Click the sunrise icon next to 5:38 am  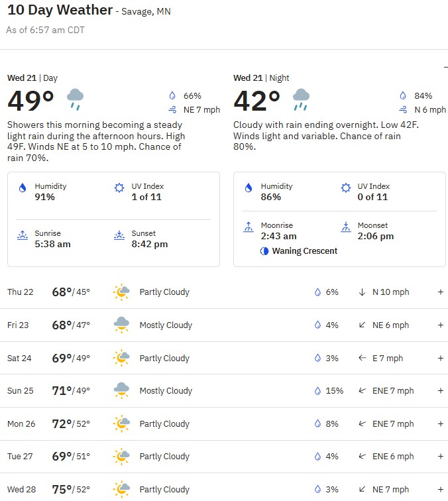[x=23, y=235]
